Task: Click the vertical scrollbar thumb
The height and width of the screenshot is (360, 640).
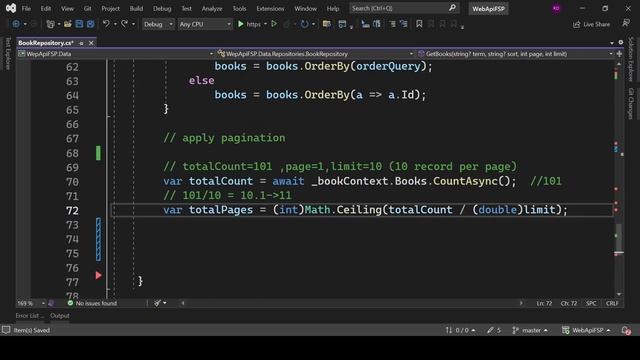Action: click(x=619, y=238)
